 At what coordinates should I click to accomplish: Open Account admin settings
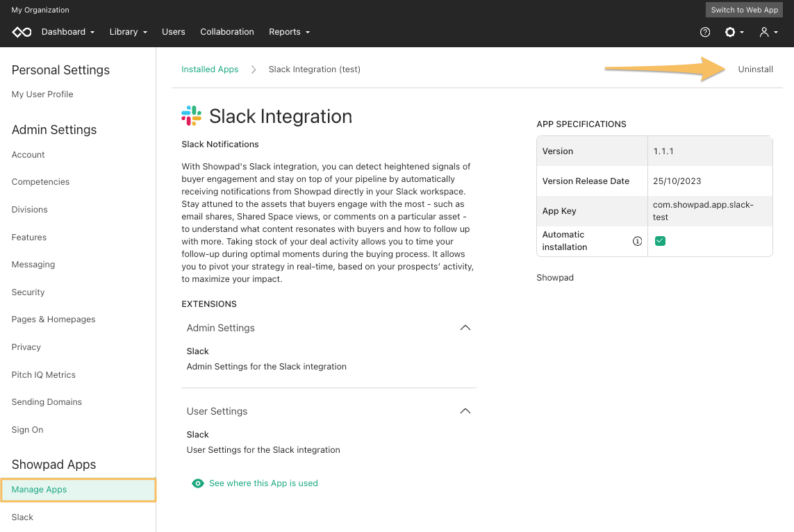[28, 155]
